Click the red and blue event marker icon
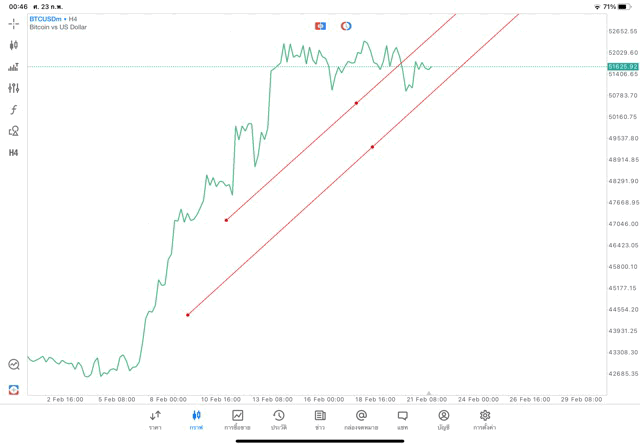The image size is (640, 447). [346, 25]
